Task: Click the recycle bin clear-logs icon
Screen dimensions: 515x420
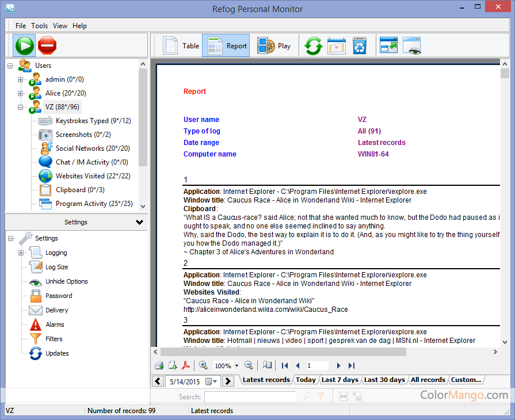Action: 360,46
